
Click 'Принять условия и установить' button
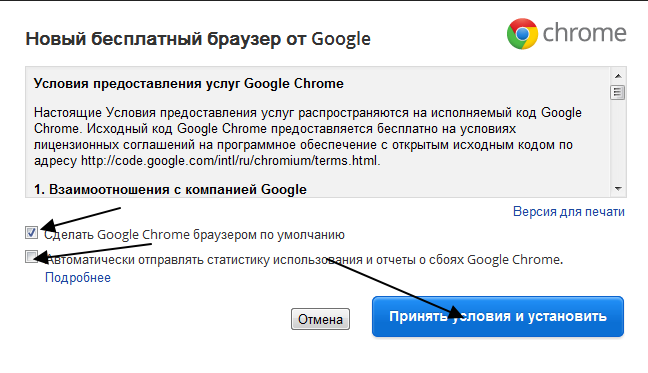[x=498, y=316]
